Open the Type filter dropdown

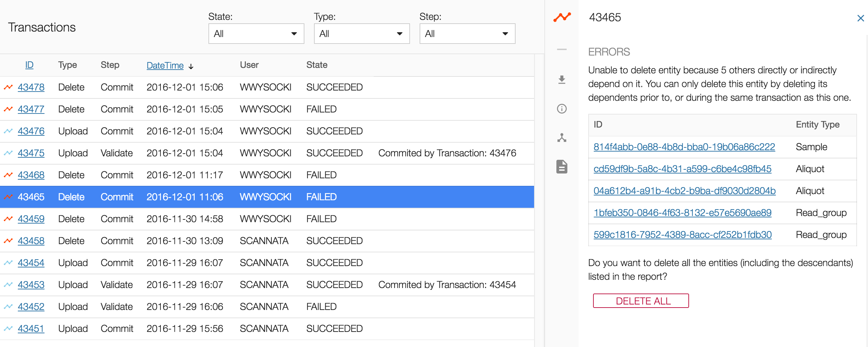click(x=362, y=34)
